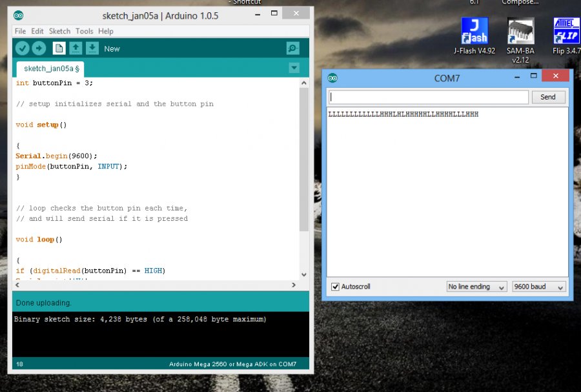Screen dimensions: 581x392
Task: Click the serial input text field
Action: coord(429,97)
